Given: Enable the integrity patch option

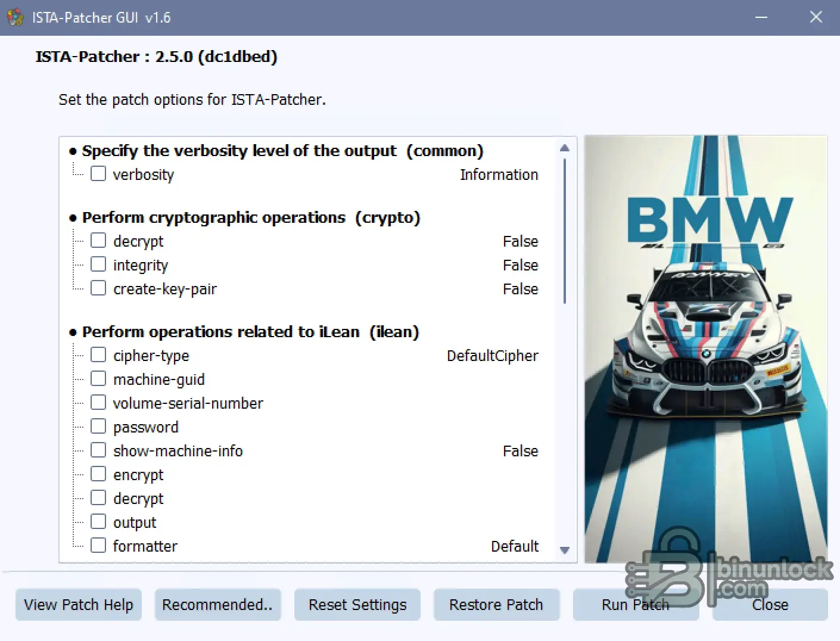Looking at the screenshot, I should point(98,263).
